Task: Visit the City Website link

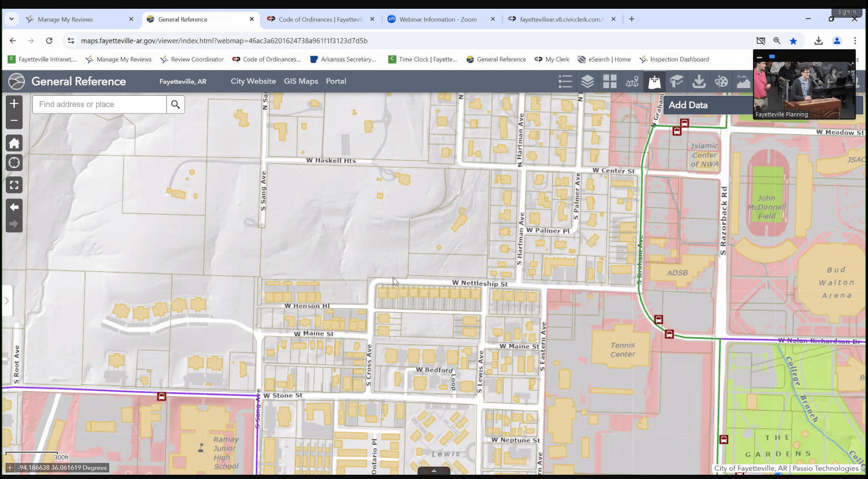Action: pos(253,81)
